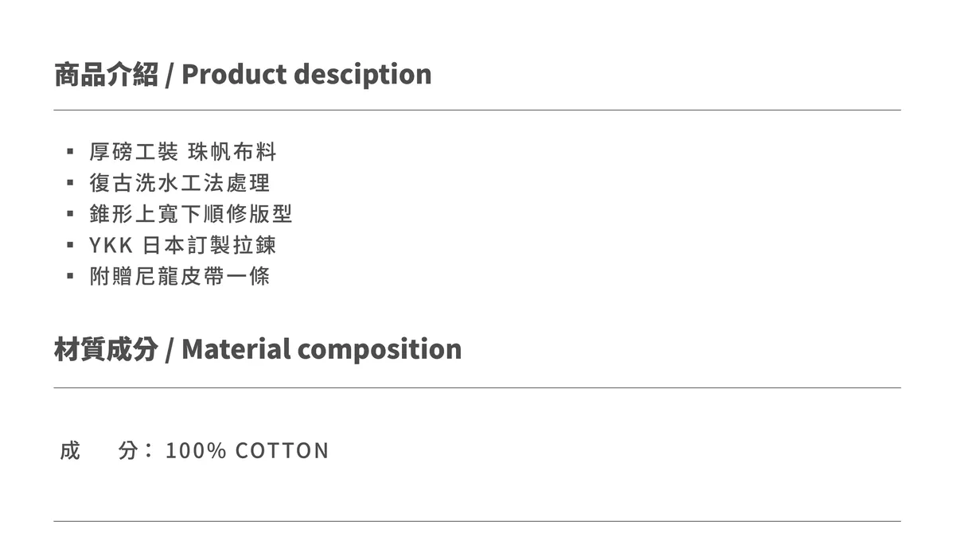Click the 附贈尼龍皮帶一條 line
955x560 pixels.
(180, 276)
